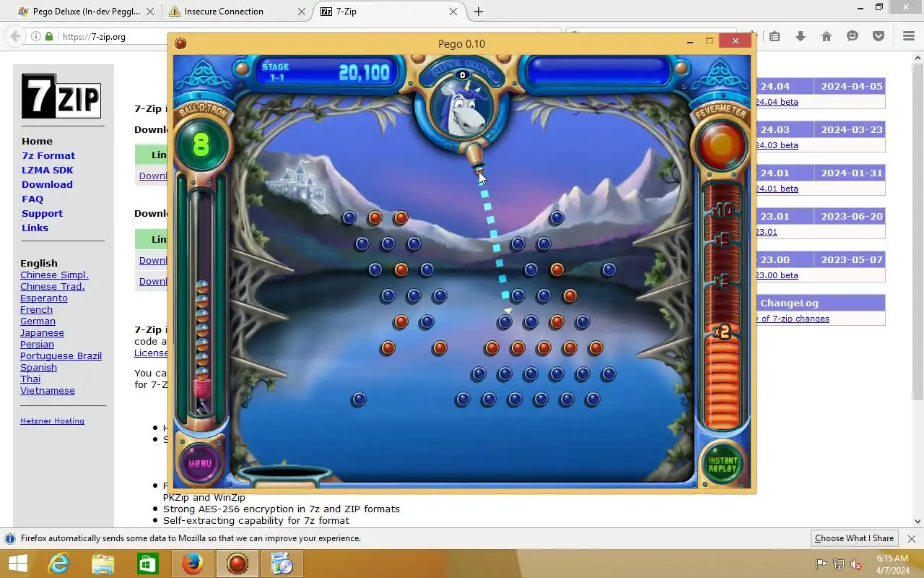
Task: Open the Firefox hamburger menu
Action: 909,36
